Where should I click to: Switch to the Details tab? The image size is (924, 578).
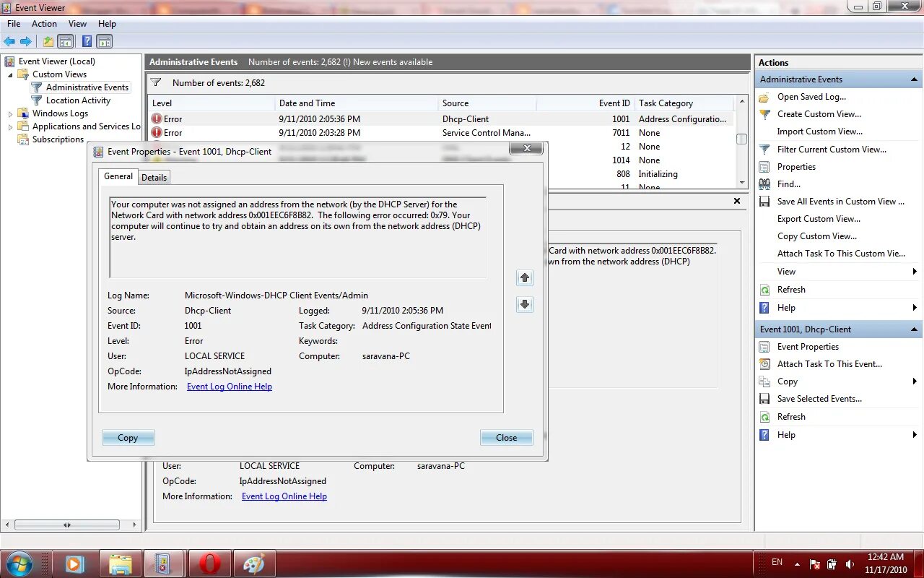[154, 178]
